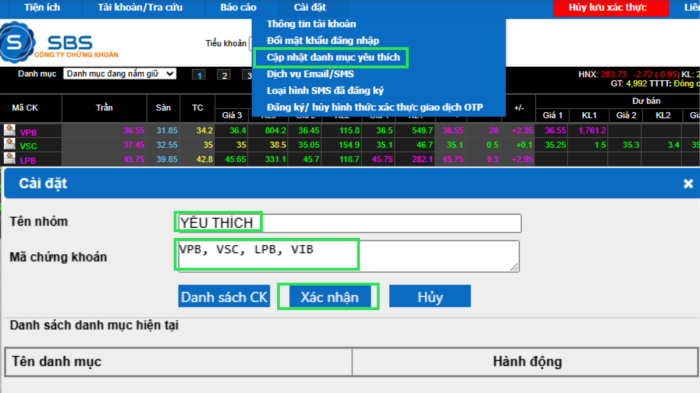Open the Tiện ích menu
Viewport: 700px width, 393px height.
[x=42, y=8]
